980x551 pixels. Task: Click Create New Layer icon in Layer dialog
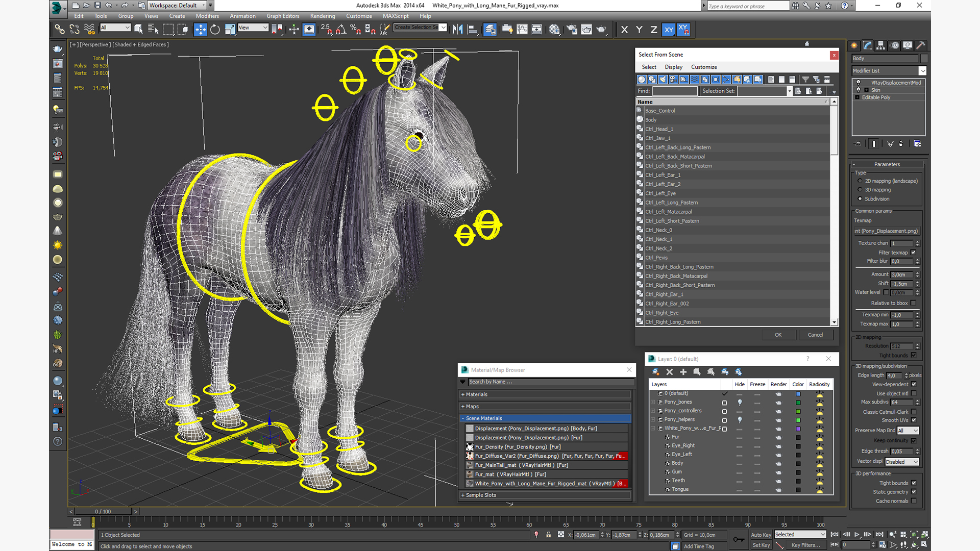(x=656, y=372)
